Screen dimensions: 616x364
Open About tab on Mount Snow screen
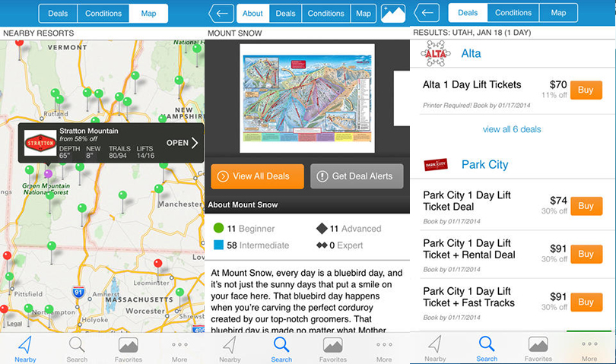pyautogui.click(x=252, y=14)
